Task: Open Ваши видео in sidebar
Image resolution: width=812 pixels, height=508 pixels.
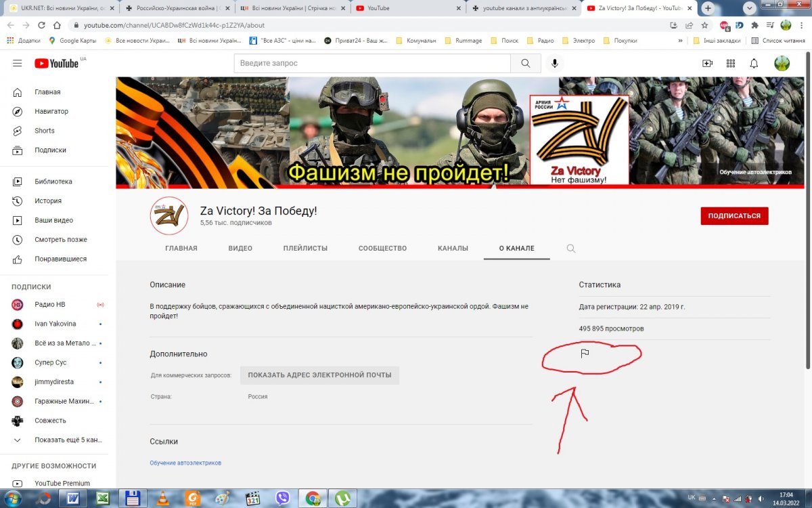Action: tap(54, 220)
